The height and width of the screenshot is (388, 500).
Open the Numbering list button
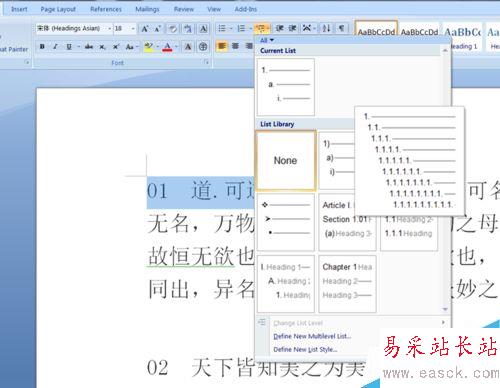[x=241, y=29]
